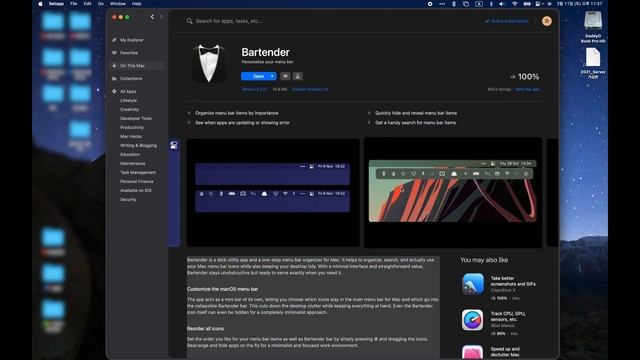Screen dimensions: 640x360
Task: Open the Window menu
Action: pos(118,4)
